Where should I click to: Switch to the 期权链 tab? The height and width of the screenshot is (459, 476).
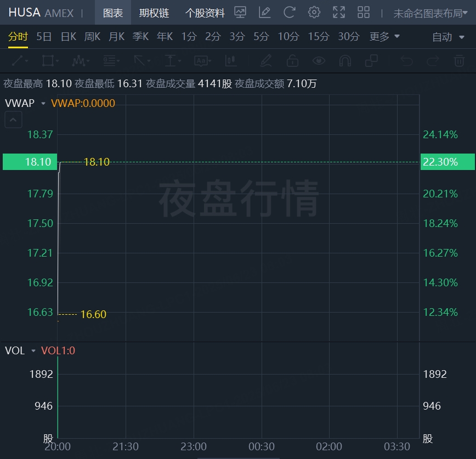point(154,13)
